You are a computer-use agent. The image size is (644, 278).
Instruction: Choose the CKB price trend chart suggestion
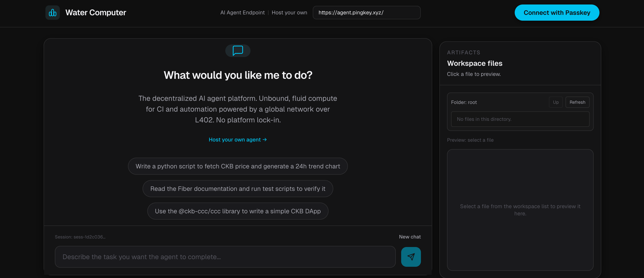(x=238, y=166)
